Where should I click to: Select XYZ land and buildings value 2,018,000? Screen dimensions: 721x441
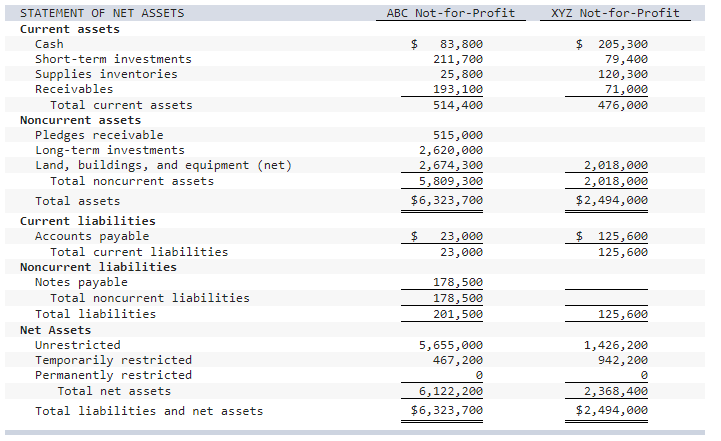(616, 165)
